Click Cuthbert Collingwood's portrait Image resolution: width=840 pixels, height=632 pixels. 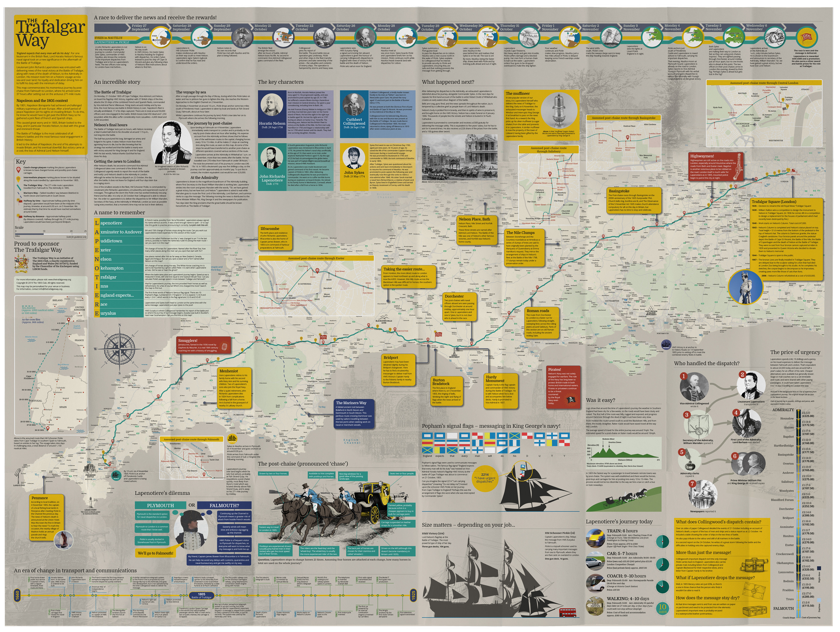pyautogui.click(x=353, y=105)
